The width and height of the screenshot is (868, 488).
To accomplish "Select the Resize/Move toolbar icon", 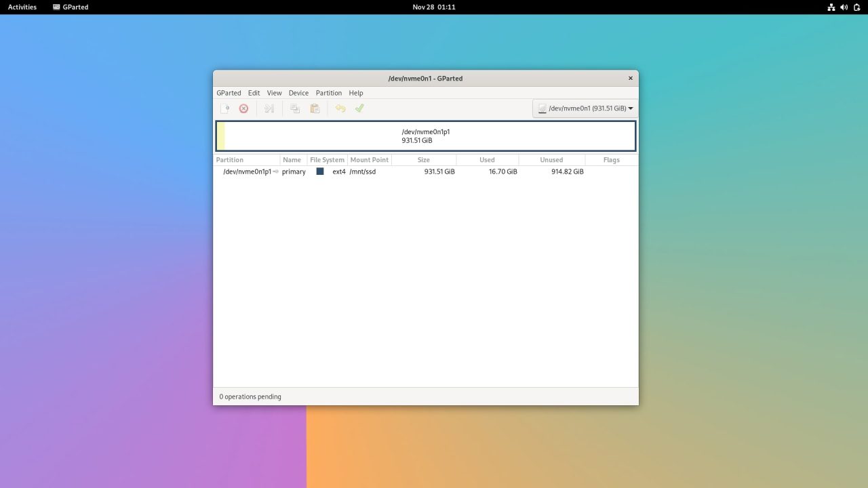I will point(269,108).
